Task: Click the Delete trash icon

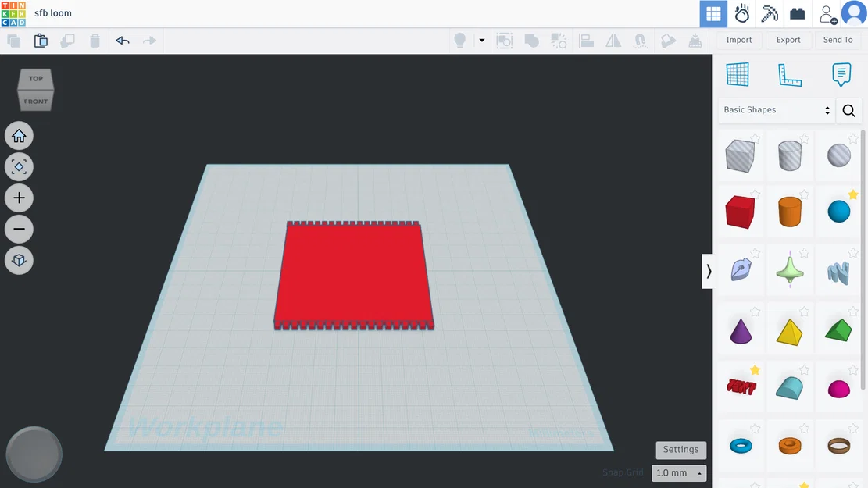Action: pyautogui.click(x=95, y=41)
